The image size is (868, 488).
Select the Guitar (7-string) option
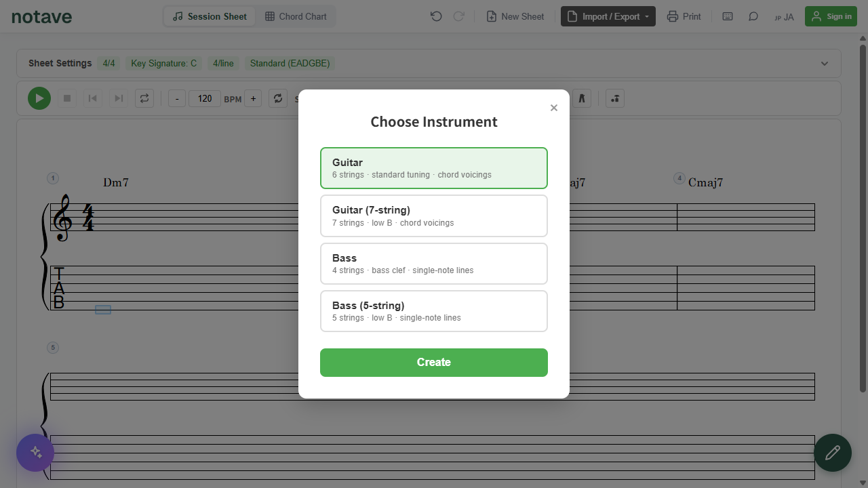point(434,216)
